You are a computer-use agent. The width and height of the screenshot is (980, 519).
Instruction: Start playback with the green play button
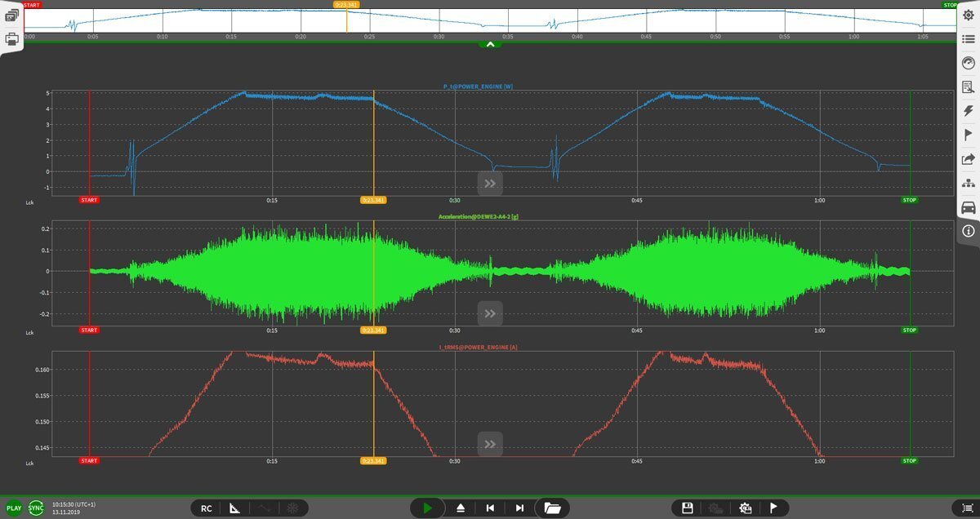coord(426,508)
